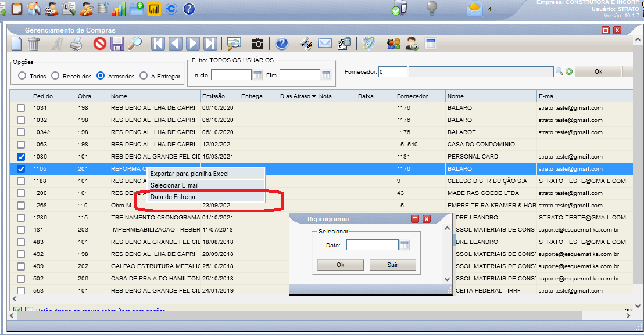
Task: Go to next record arrow button
Action: click(x=192, y=44)
